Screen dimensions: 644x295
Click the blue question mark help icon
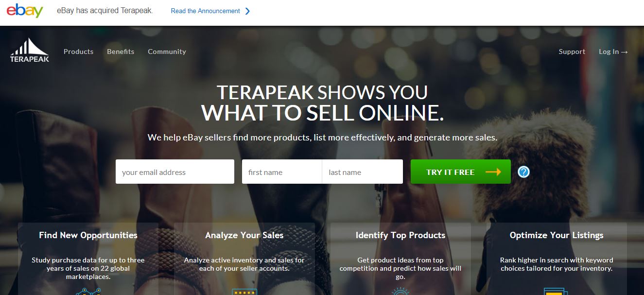click(523, 172)
